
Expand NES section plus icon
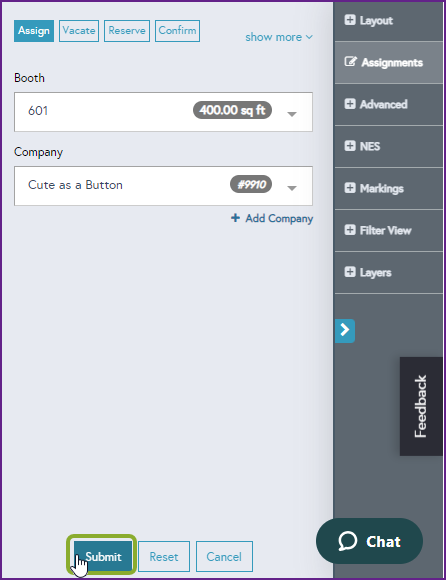click(x=350, y=146)
